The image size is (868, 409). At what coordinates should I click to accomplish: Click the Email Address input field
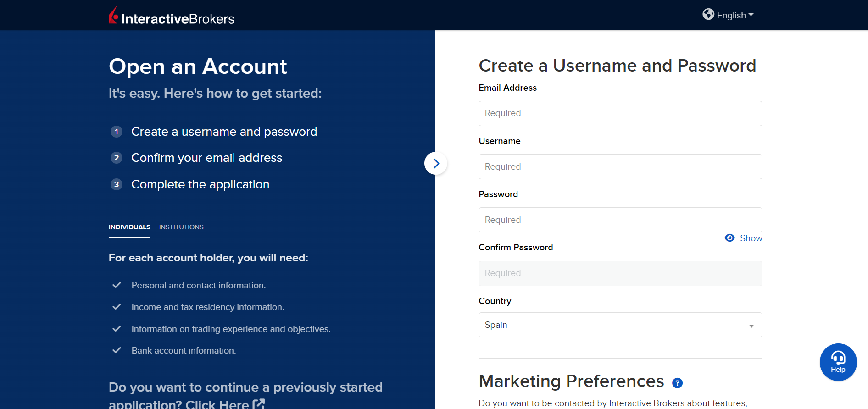(620, 113)
